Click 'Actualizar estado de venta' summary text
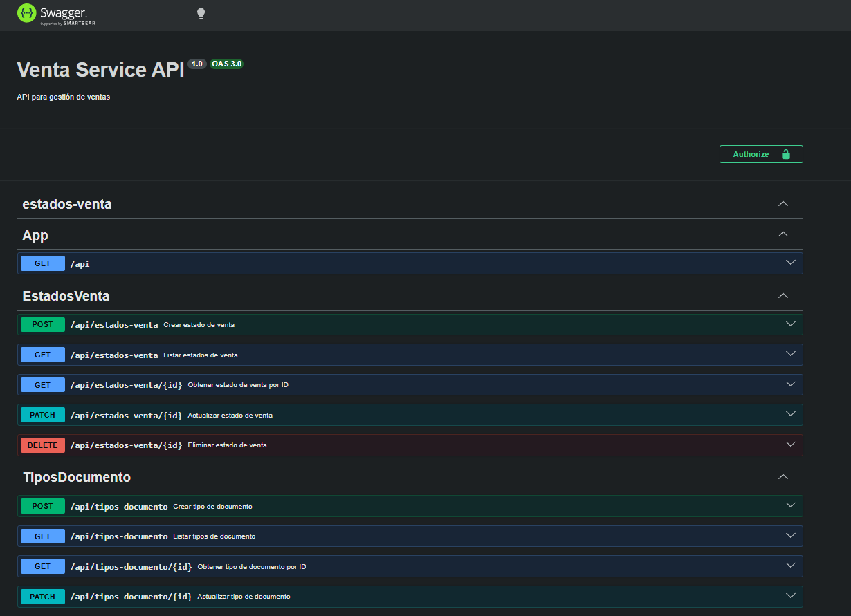The width and height of the screenshot is (851, 616). click(x=230, y=416)
